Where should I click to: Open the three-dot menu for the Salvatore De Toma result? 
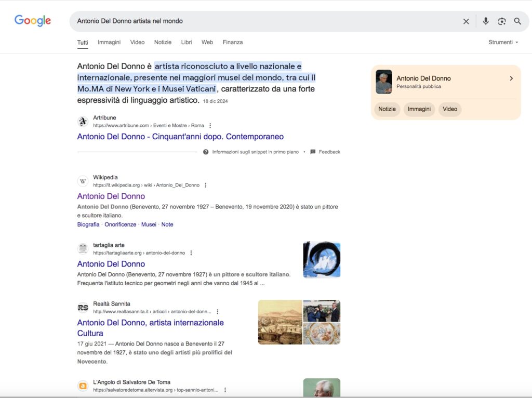tap(225, 390)
